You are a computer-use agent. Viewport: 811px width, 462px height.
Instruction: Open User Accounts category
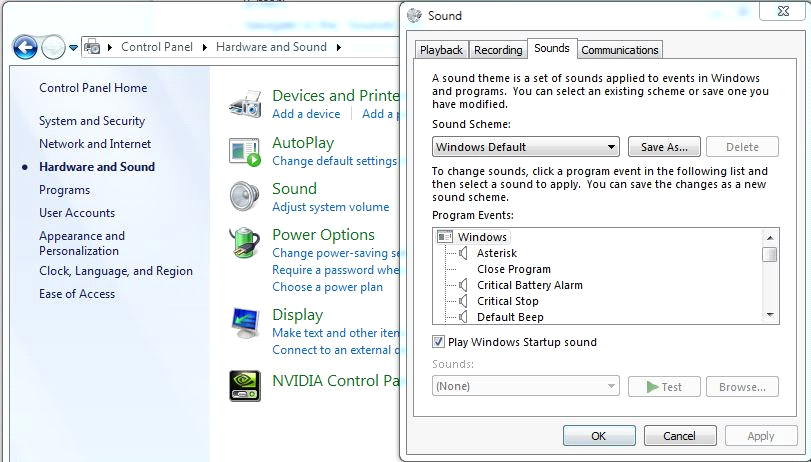[x=77, y=213]
